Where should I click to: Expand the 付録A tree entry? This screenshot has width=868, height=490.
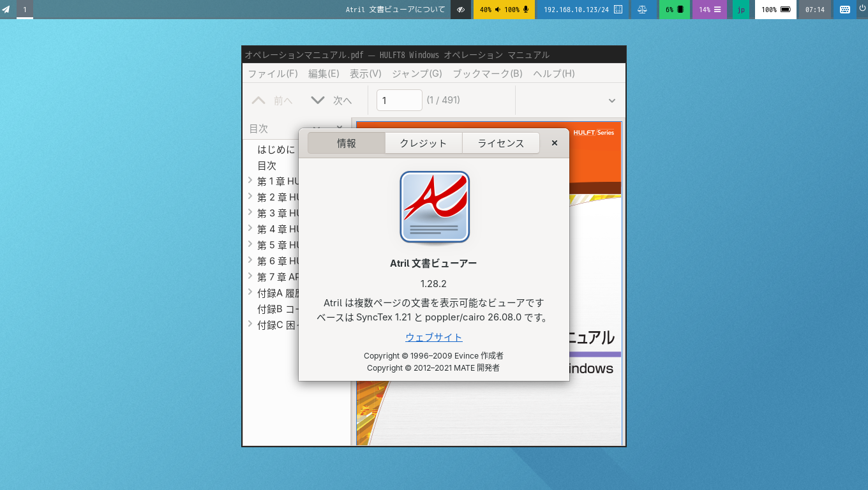point(250,292)
